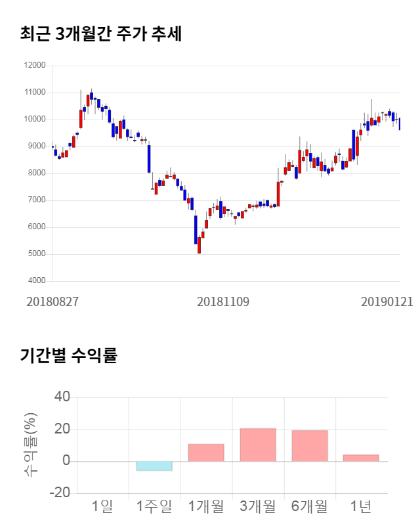The width and height of the screenshot is (420, 532).
Task: Click the 20181109 middle date label
Action: pyautogui.click(x=223, y=301)
